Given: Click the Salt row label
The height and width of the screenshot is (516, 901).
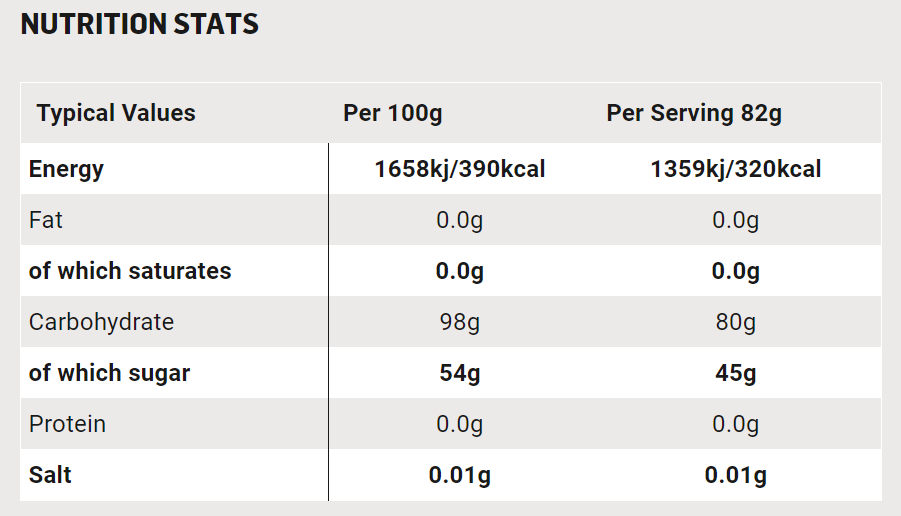Looking at the screenshot, I should 50,475.
